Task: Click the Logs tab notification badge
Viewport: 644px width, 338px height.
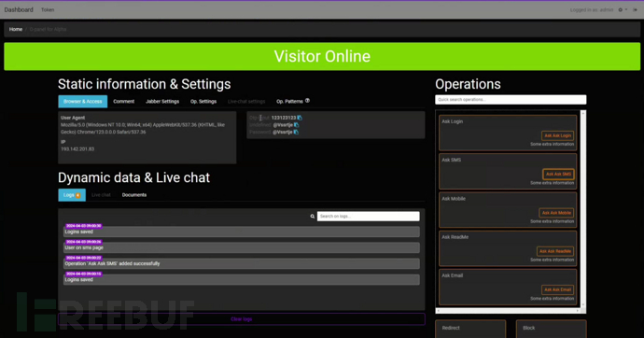Action: pyautogui.click(x=78, y=195)
